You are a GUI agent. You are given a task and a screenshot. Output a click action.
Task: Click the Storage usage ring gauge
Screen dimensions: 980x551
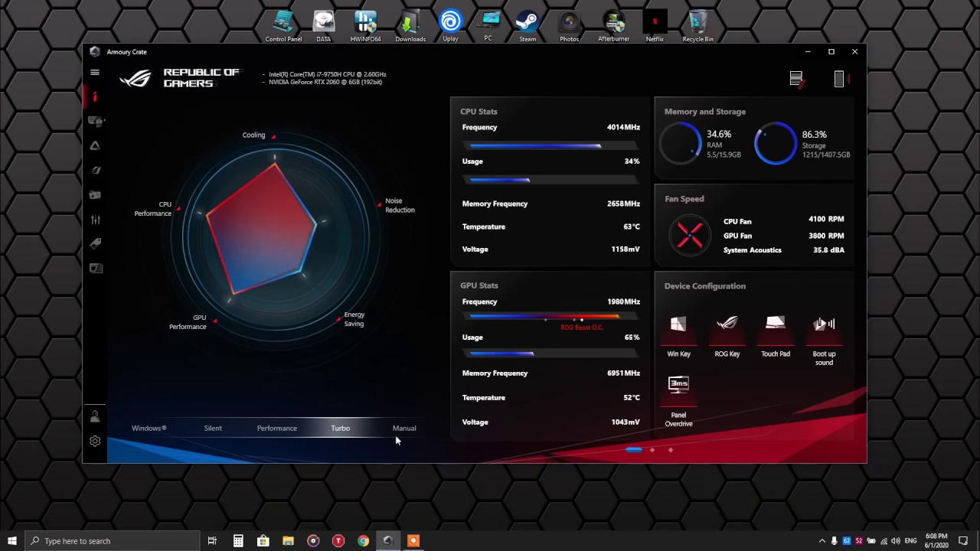(776, 143)
